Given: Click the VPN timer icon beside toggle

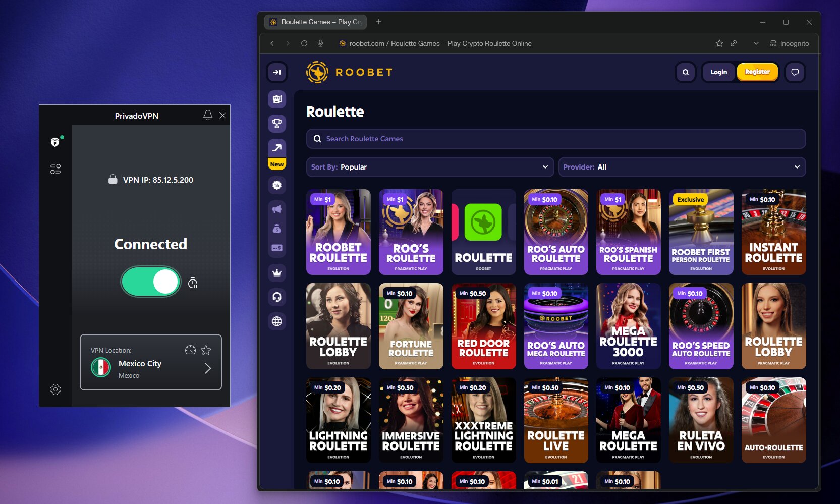Looking at the screenshot, I should [193, 283].
